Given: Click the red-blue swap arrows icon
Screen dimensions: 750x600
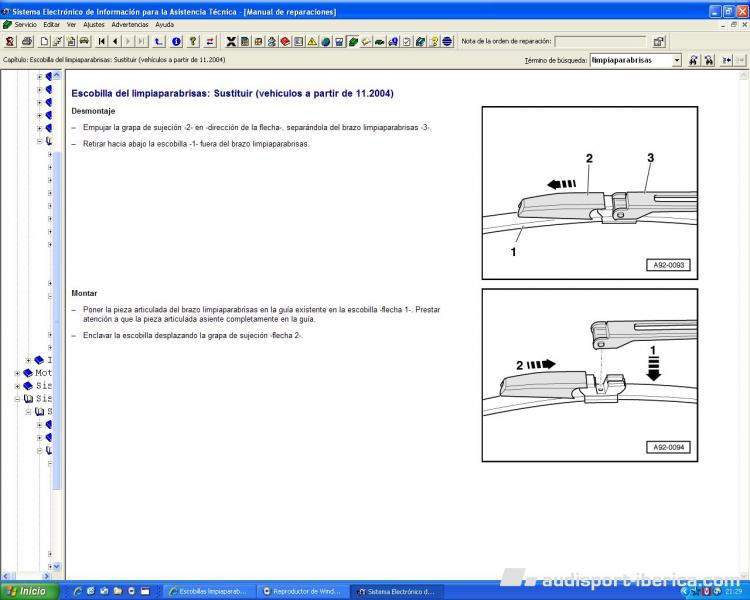Looking at the screenshot, I should point(210,42).
